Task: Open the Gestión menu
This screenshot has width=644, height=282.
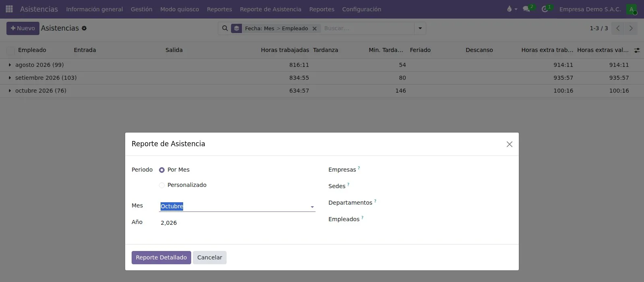Action: pyautogui.click(x=142, y=9)
